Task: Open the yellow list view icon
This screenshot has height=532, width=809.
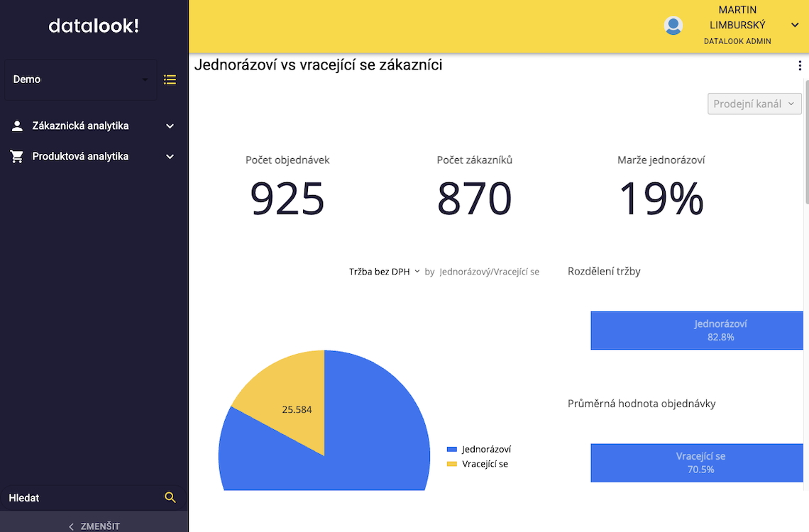Action: [x=170, y=79]
